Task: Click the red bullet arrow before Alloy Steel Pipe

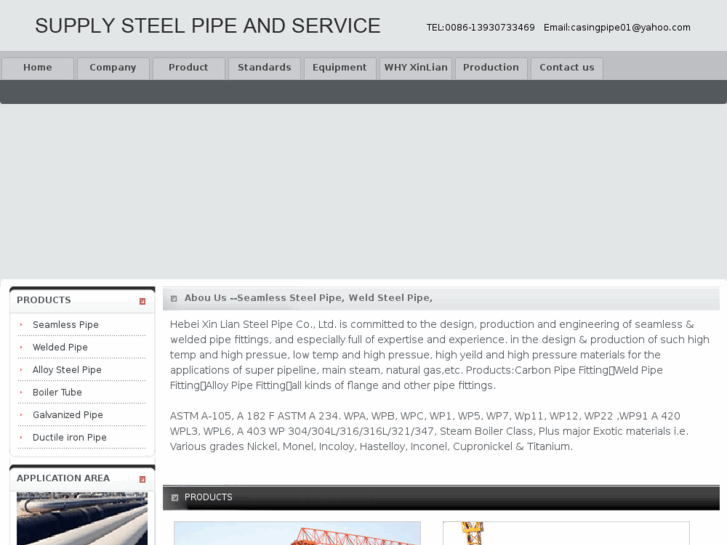Action: click(21, 370)
